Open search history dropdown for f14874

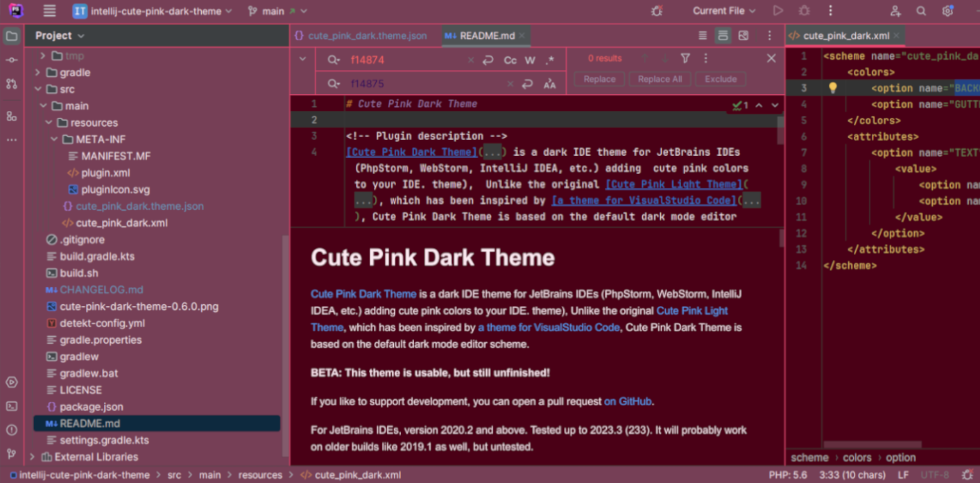point(334,60)
